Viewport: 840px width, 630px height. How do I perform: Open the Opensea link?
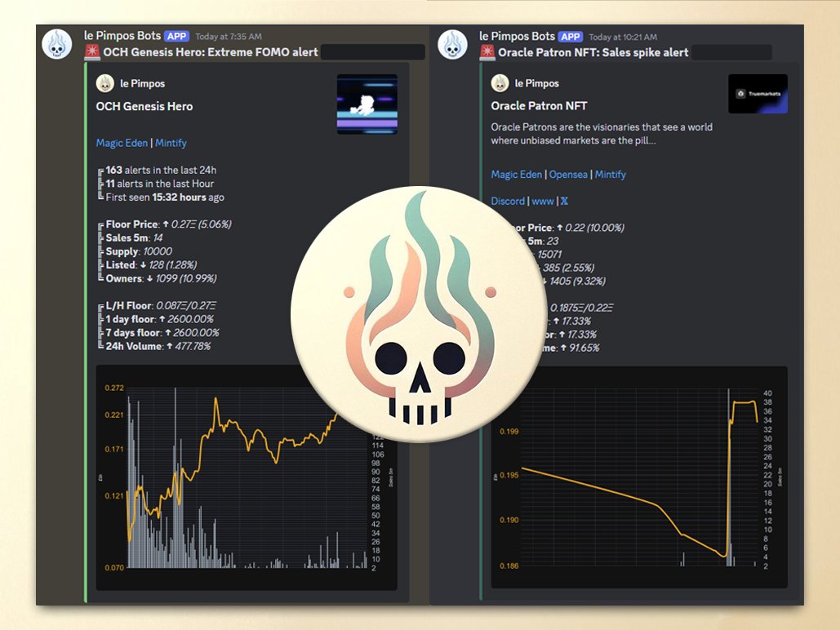(568, 175)
